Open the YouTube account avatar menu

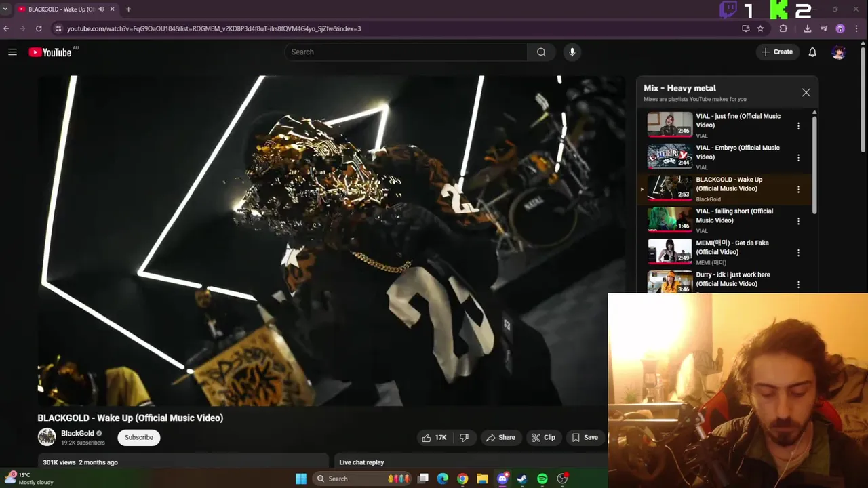(839, 52)
